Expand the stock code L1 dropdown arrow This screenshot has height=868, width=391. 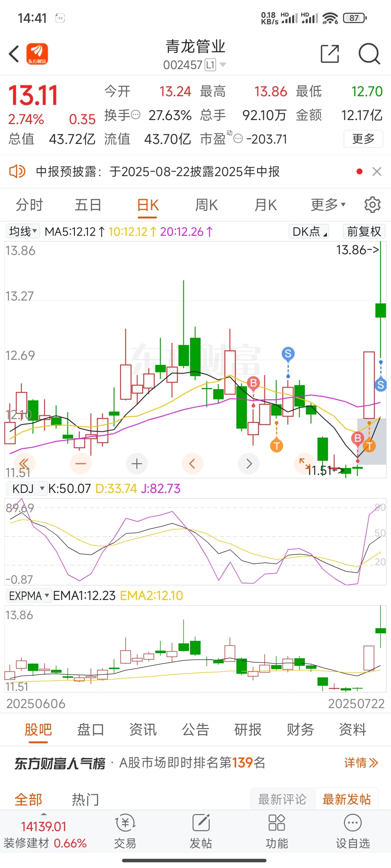pos(223,65)
